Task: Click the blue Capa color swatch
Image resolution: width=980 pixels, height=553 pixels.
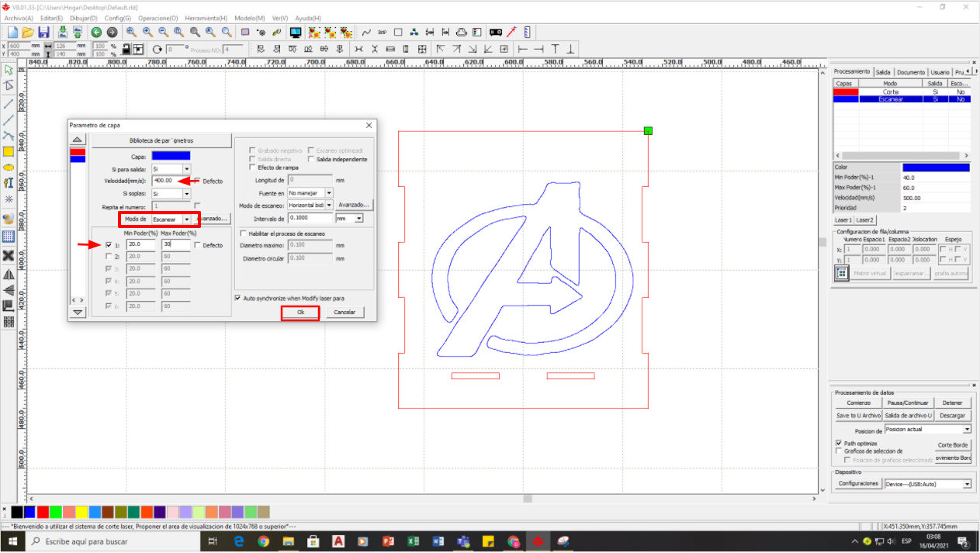Action: [171, 156]
